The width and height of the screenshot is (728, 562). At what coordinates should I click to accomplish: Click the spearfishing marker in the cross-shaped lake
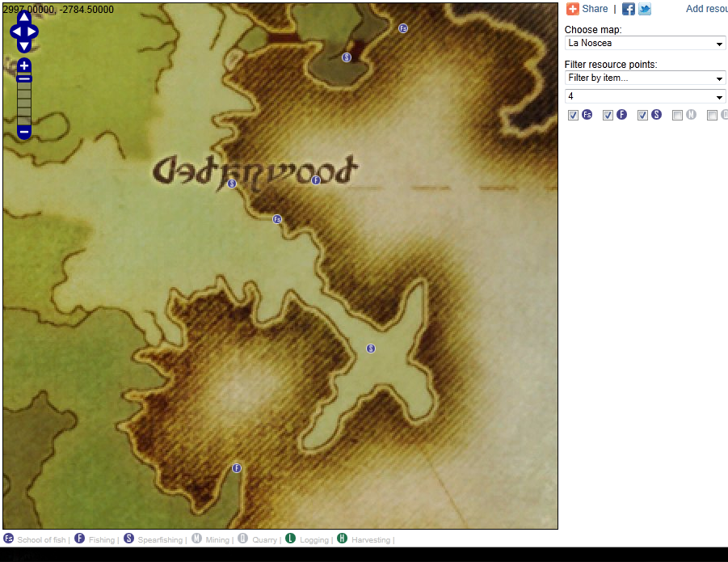(x=371, y=349)
